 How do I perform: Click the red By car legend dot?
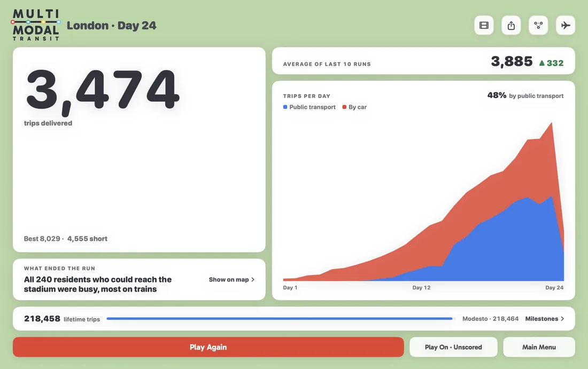[x=344, y=107]
